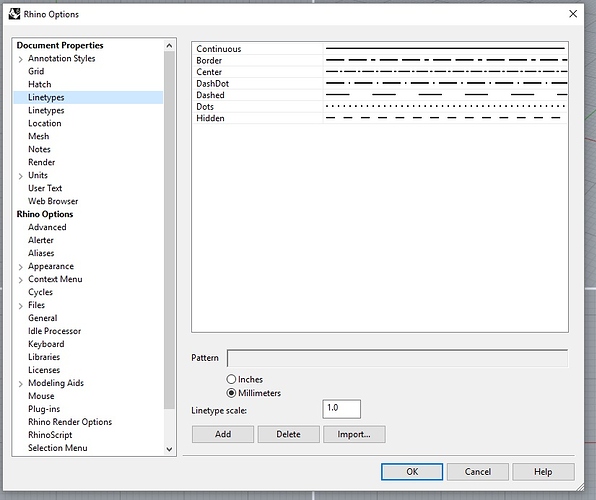Open the Advanced options page
Image resolution: width=596 pixels, height=500 pixels.
[x=47, y=227]
